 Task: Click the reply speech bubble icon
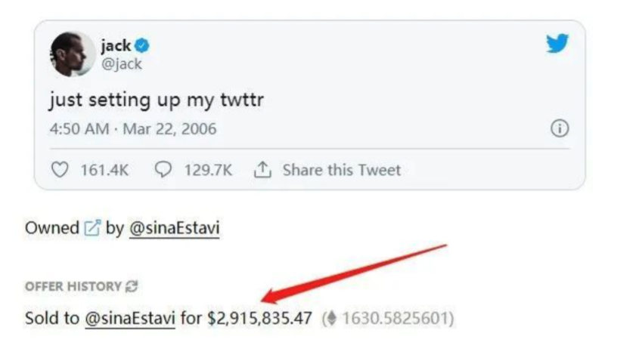click(x=163, y=170)
